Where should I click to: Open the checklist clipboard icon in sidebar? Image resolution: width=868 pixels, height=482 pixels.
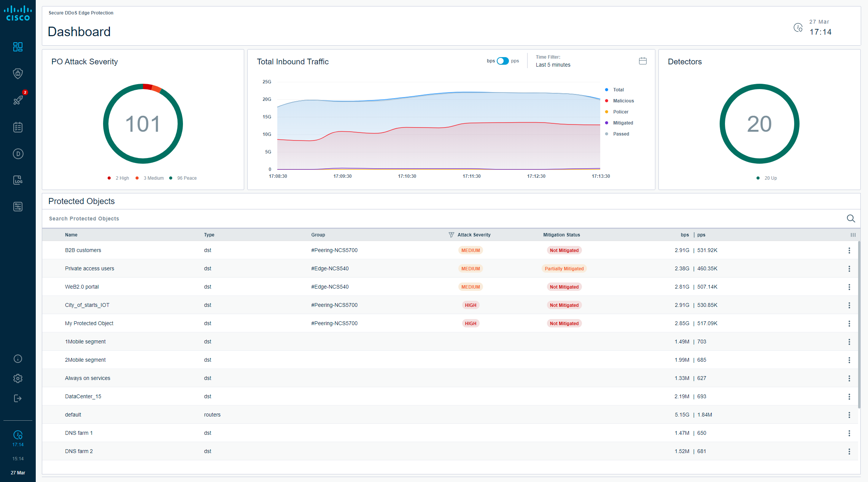[18, 127]
